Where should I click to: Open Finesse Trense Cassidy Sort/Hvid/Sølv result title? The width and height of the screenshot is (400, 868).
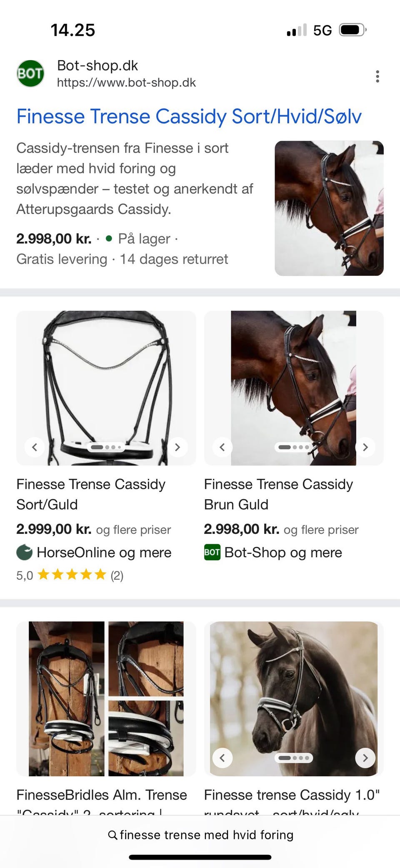tap(189, 116)
